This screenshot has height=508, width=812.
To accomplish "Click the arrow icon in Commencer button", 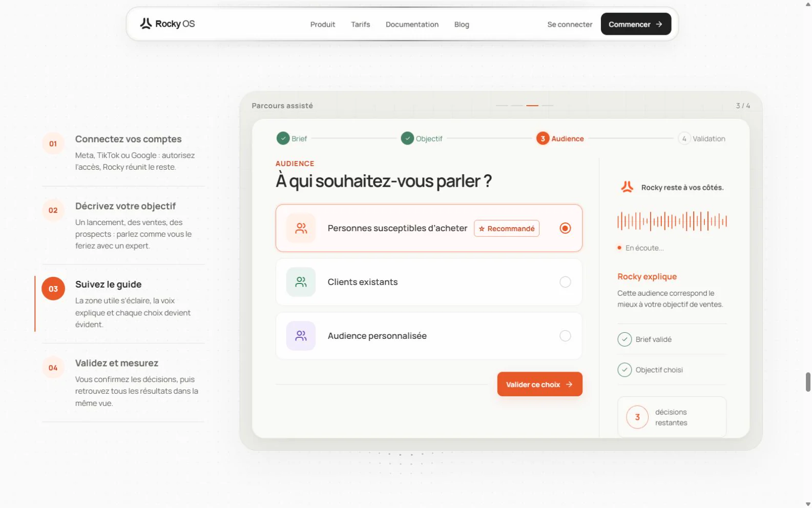I will (x=659, y=24).
